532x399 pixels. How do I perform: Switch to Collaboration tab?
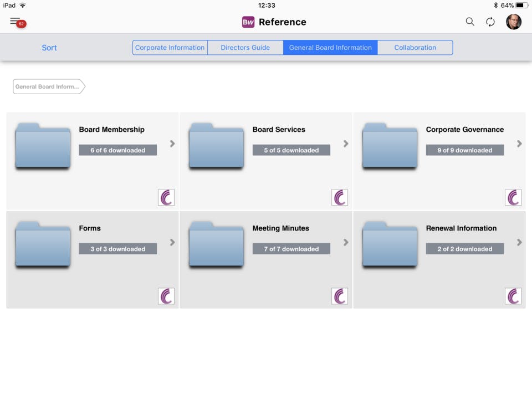(415, 48)
